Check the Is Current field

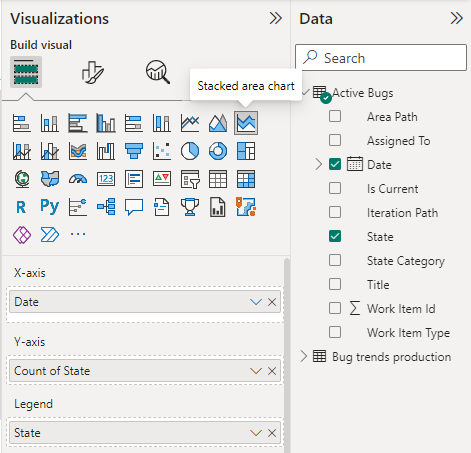[335, 188]
